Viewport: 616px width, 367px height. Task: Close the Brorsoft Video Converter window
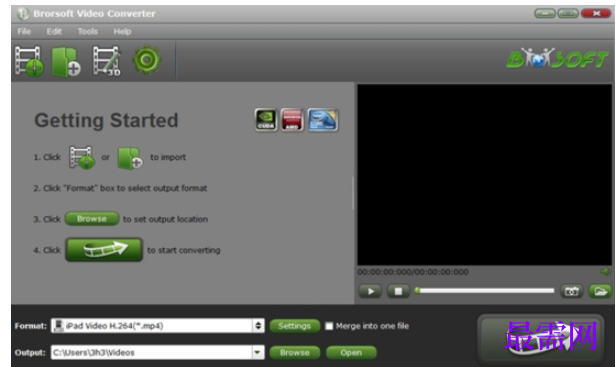[x=596, y=13]
